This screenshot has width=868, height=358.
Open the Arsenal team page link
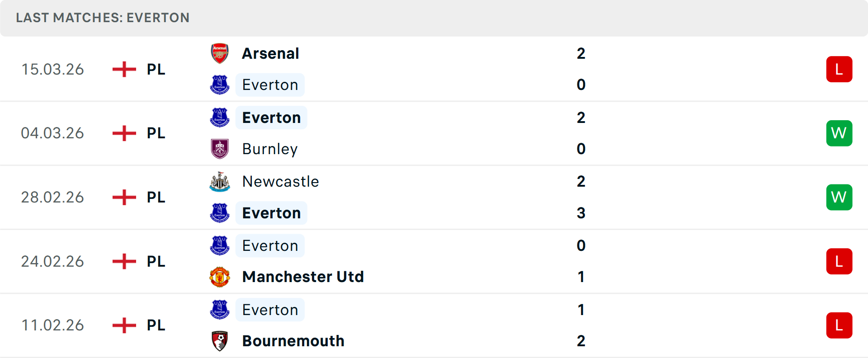click(x=270, y=53)
